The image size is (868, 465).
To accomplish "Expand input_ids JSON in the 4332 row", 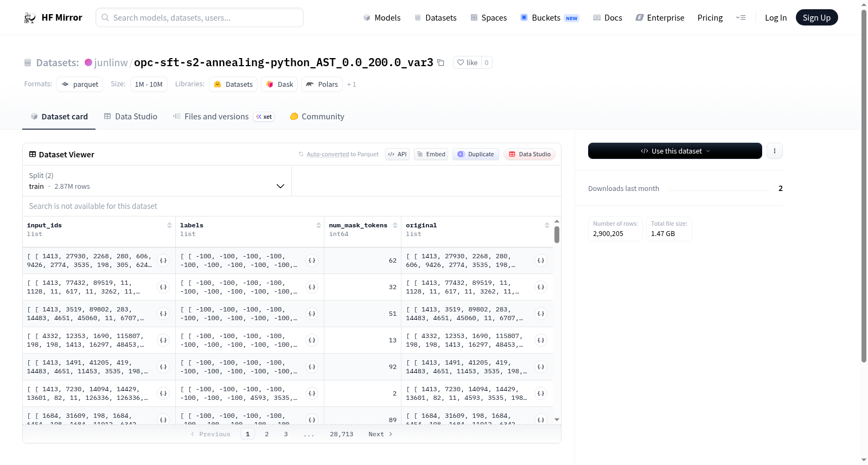I will [x=163, y=340].
